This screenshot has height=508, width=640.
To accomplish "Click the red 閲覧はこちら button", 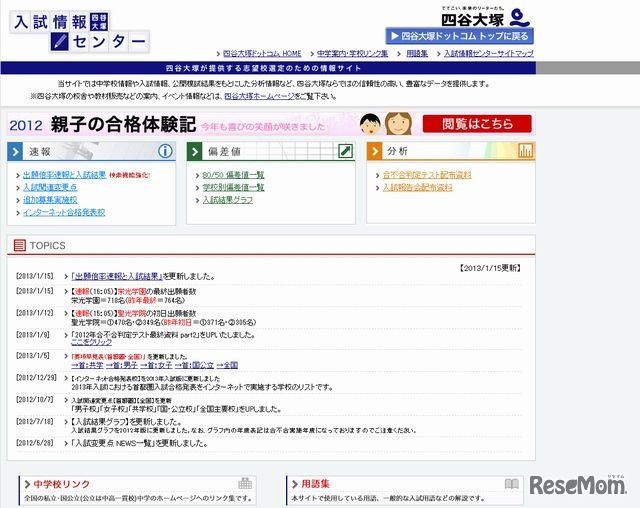I will pyautogui.click(x=477, y=124).
